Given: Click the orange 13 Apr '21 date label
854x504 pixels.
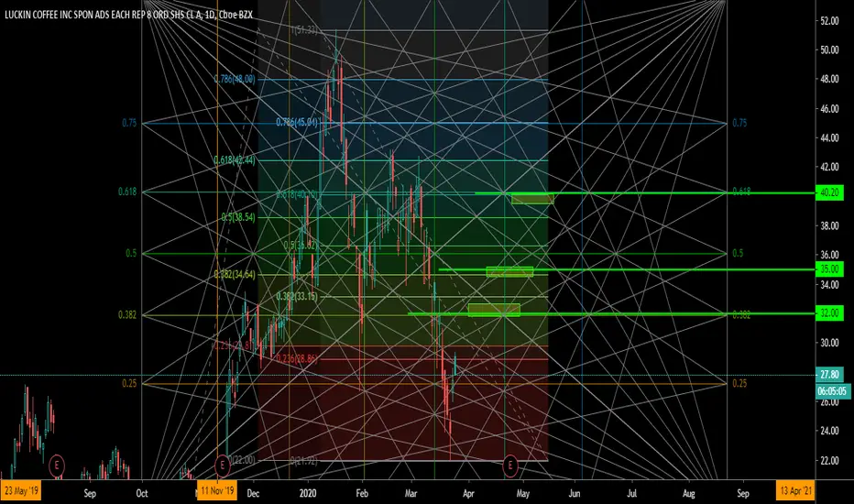Looking at the screenshot, I should [795, 491].
